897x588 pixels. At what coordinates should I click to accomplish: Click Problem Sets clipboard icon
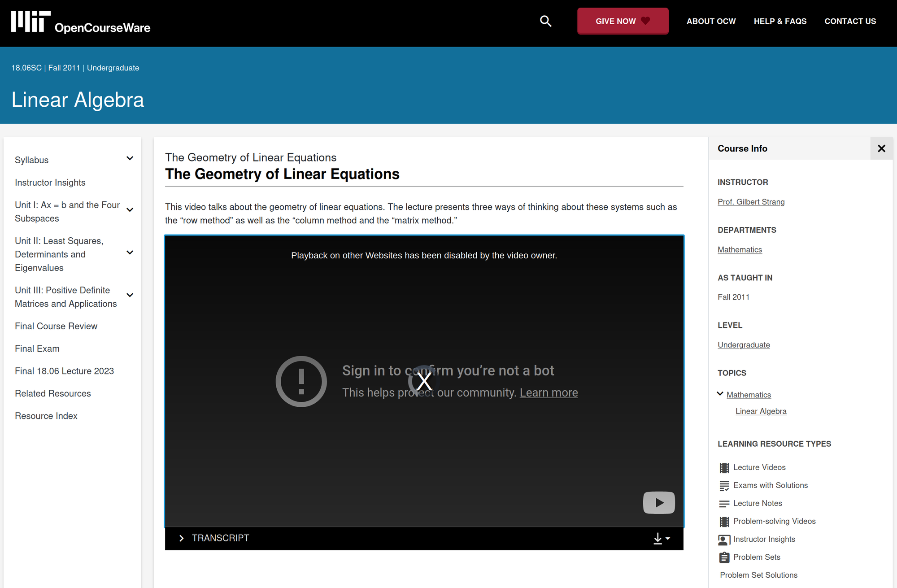tap(724, 558)
